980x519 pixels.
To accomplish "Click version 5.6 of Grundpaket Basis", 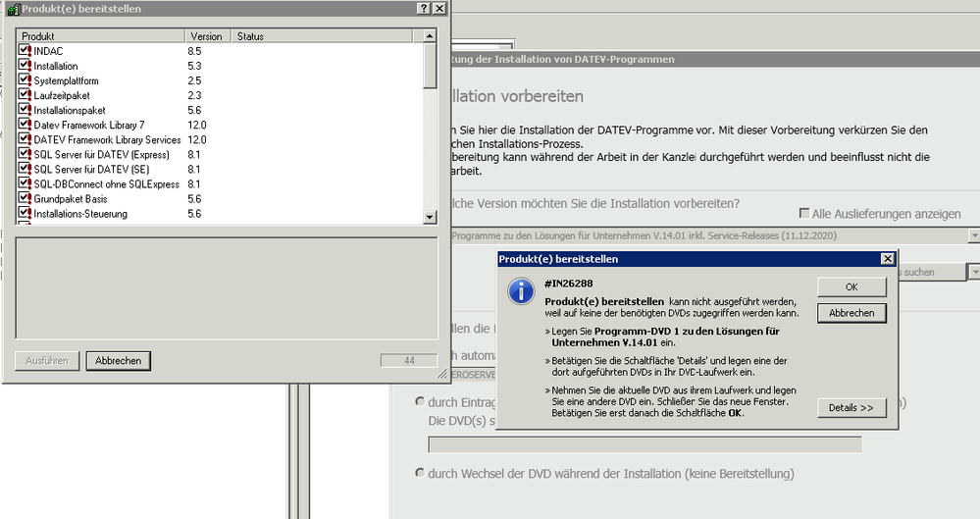I will click(x=194, y=199).
